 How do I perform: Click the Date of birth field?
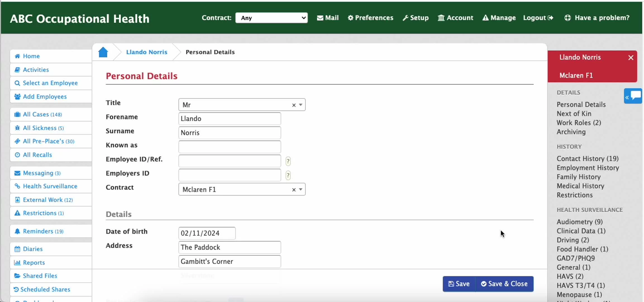point(207,233)
